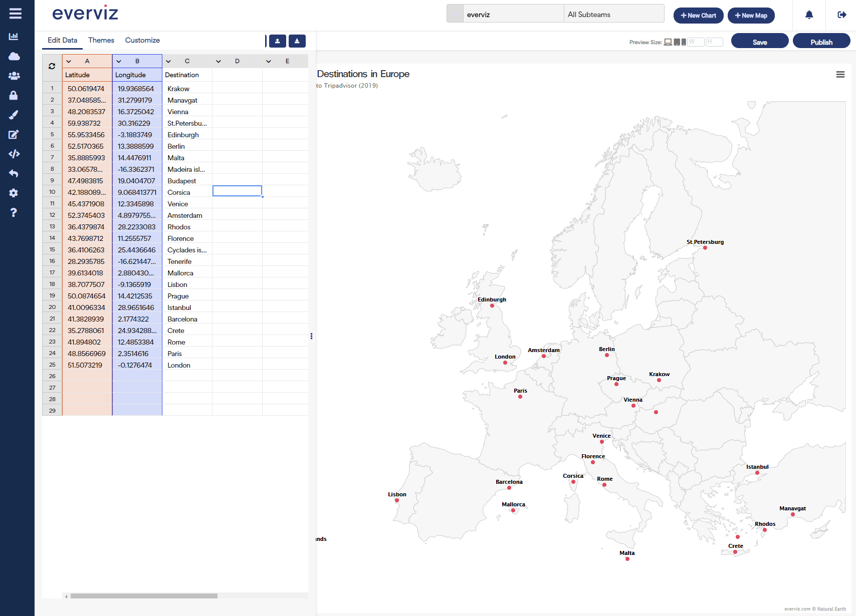The height and width of the screenshot is (616, 856).
Task: Click the Publish button
Action: tap(821, 42)
